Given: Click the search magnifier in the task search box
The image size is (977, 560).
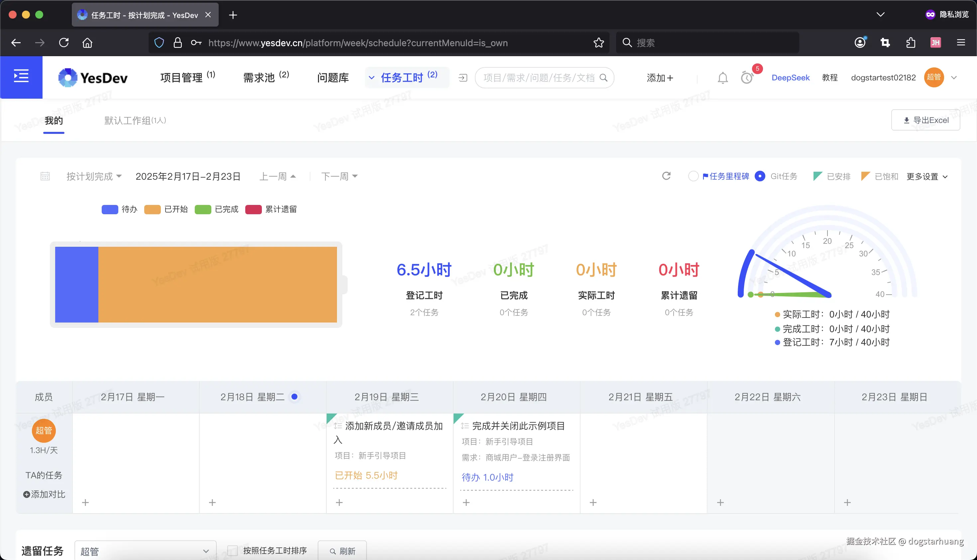Looking at the screenshot, I should pos(604,78).
